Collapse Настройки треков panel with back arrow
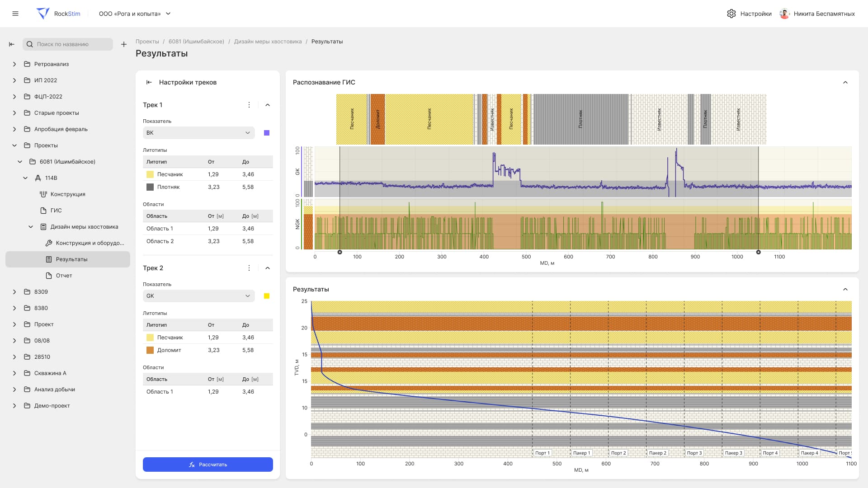 coord(149,82)
